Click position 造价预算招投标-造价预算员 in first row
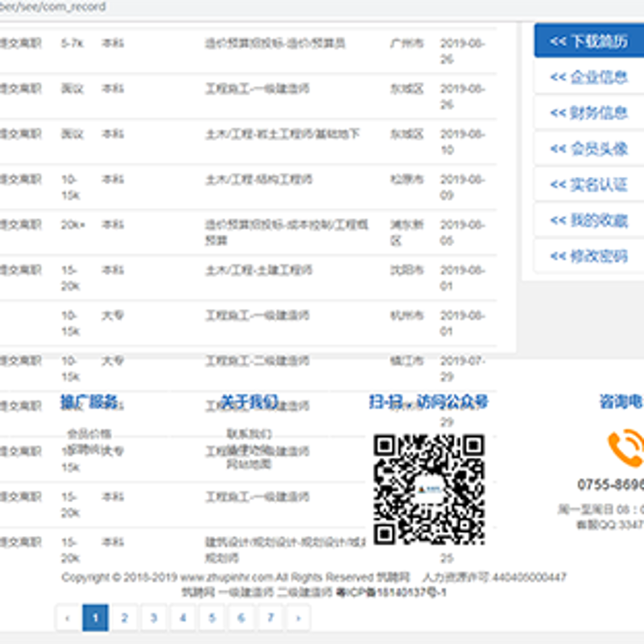 275,43
